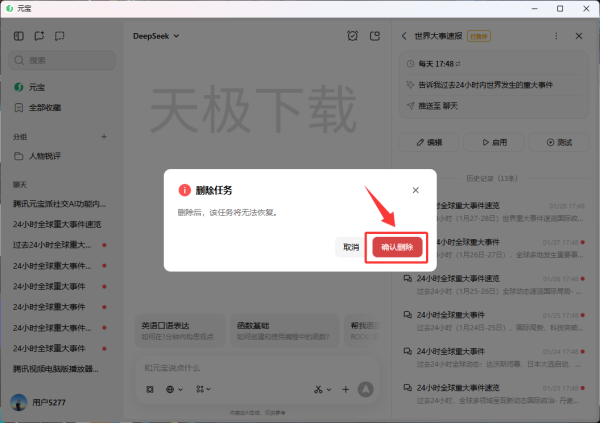600x423 pixels.
Task: Toggle the left sidebar panel icon
Action: pos(19,36)
